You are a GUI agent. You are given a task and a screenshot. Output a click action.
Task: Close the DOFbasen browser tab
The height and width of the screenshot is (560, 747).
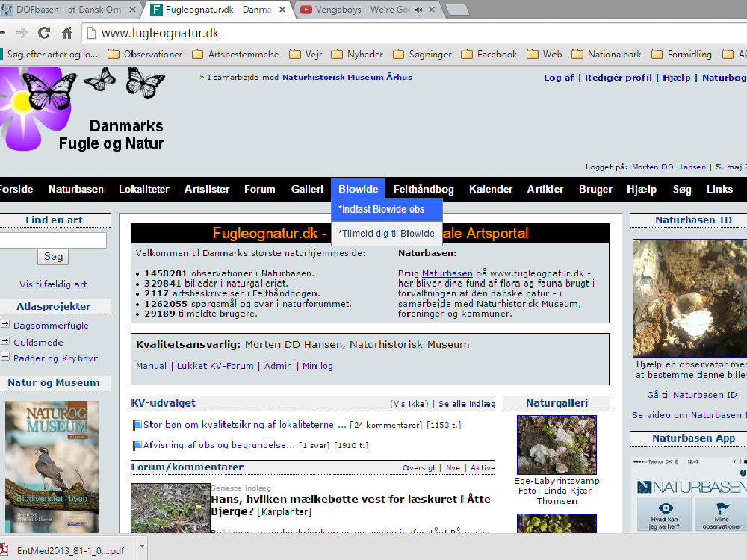tap(132, 10)
